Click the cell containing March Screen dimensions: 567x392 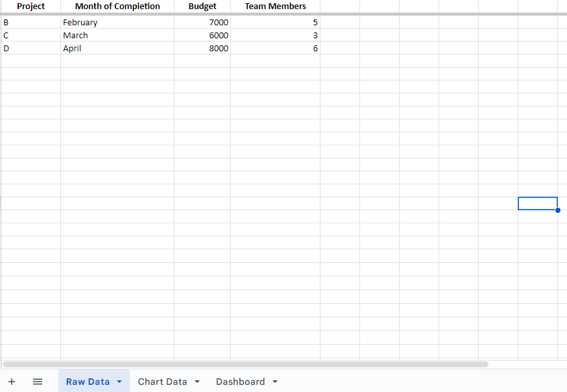117,35
